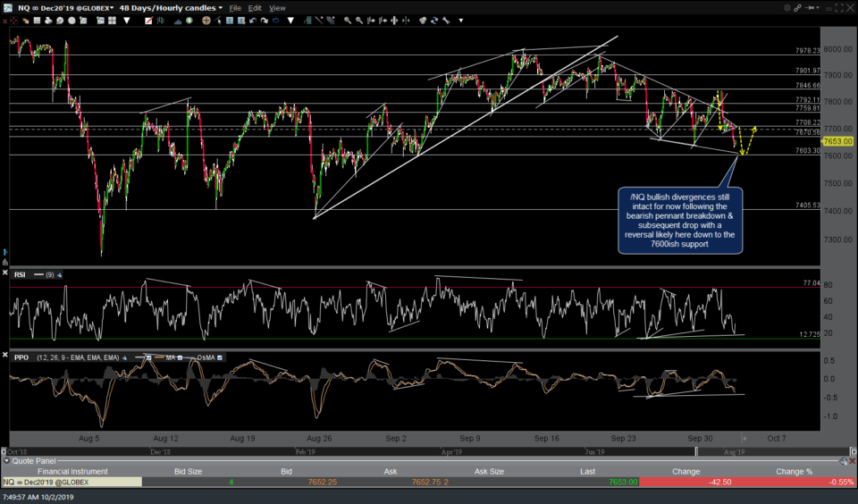
Task: Click the RSI indicator label
Action: tap(20, 274)
